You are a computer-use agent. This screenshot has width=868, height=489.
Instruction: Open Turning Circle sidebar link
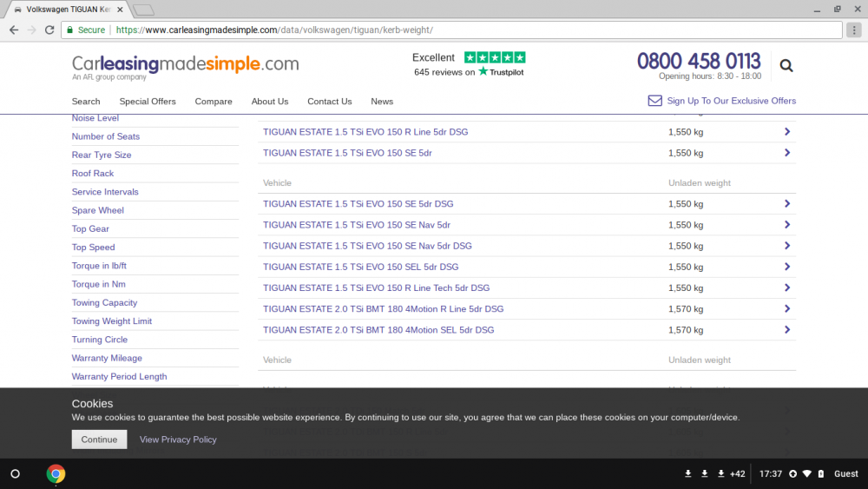point(100,340)
